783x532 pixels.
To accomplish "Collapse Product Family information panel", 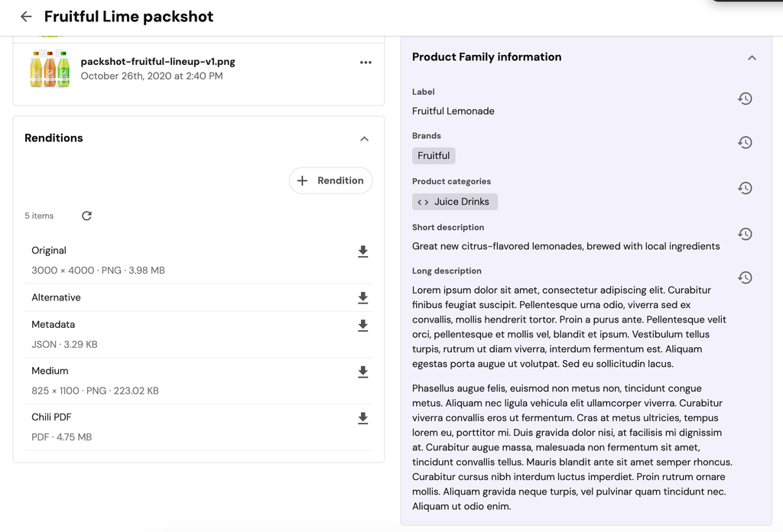I will click(x=752, y=58).
